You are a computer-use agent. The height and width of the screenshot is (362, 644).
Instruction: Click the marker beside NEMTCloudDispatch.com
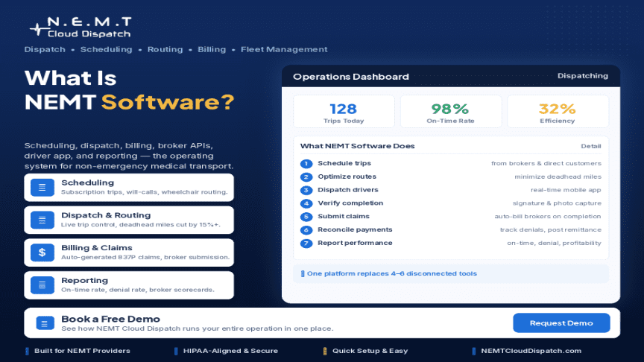[474, 351]
